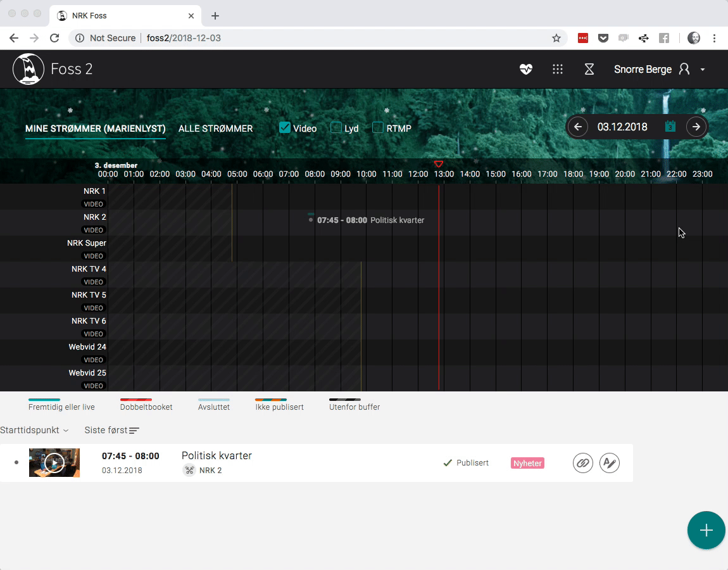Screen dimensions: 728x570
Task: Go to previous day with left arrow
Action: point(578,127)
